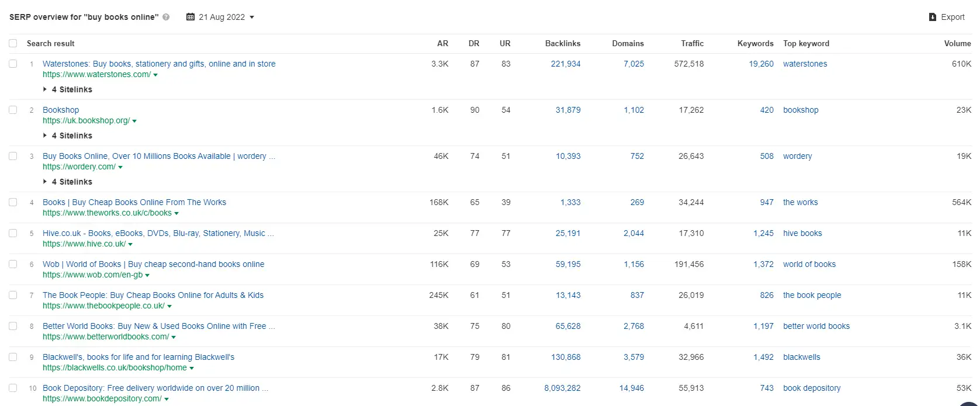Tick the select-all checkbox in header row
Image resolution: width=980 pixels, height=406 pixels.
(13, 43)
